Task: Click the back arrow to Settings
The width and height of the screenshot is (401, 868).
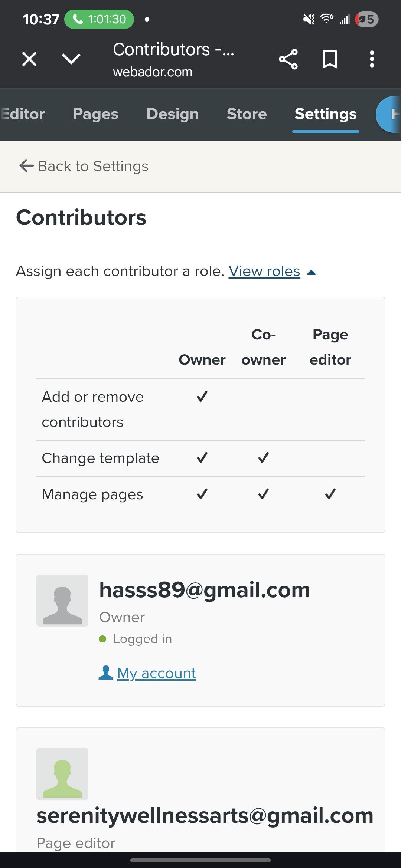Action: 26,166
